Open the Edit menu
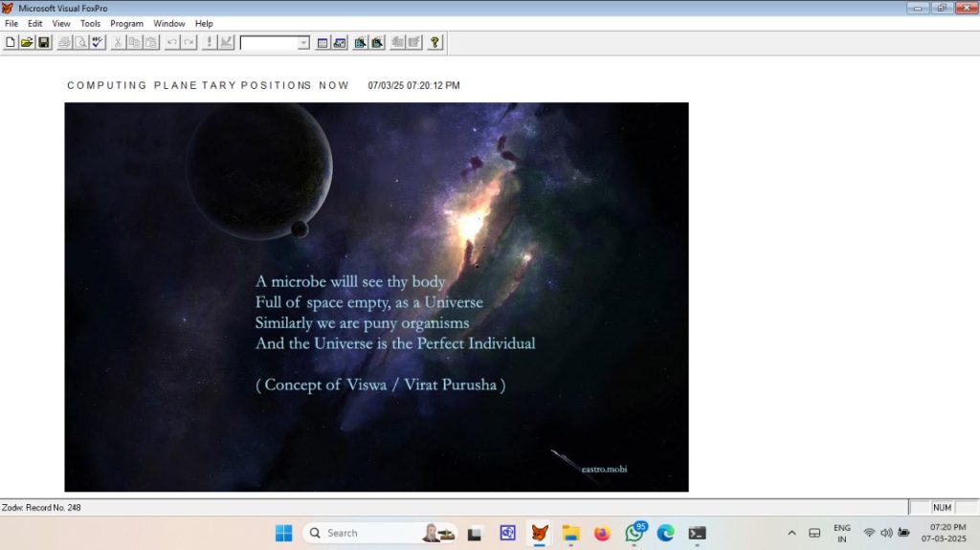980x550 pixels. coord(35,23)
